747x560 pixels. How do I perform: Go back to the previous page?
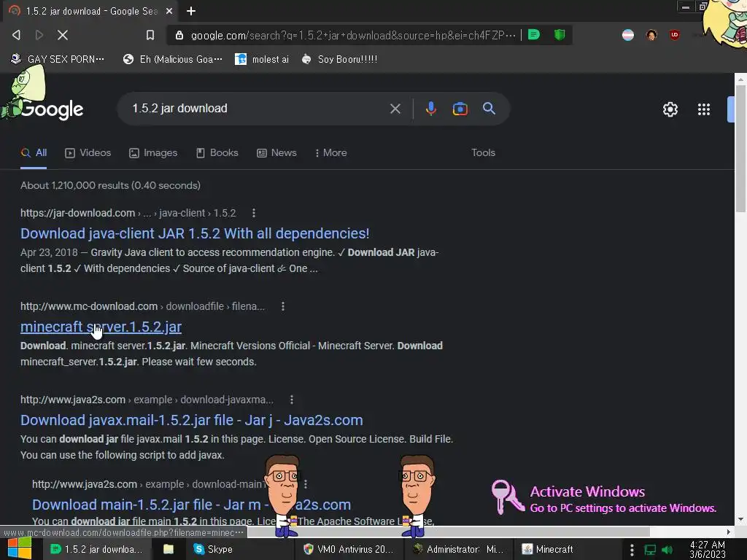pos(16,35)
